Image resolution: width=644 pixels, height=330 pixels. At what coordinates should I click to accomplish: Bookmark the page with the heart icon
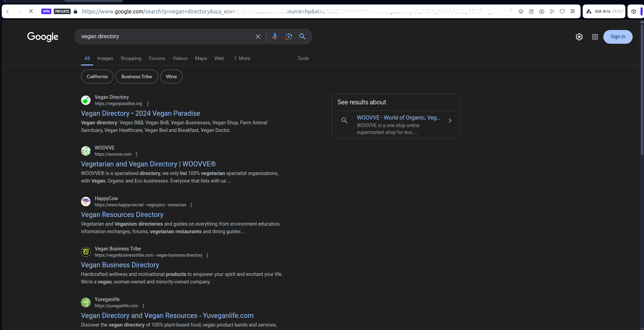(562, 11)
